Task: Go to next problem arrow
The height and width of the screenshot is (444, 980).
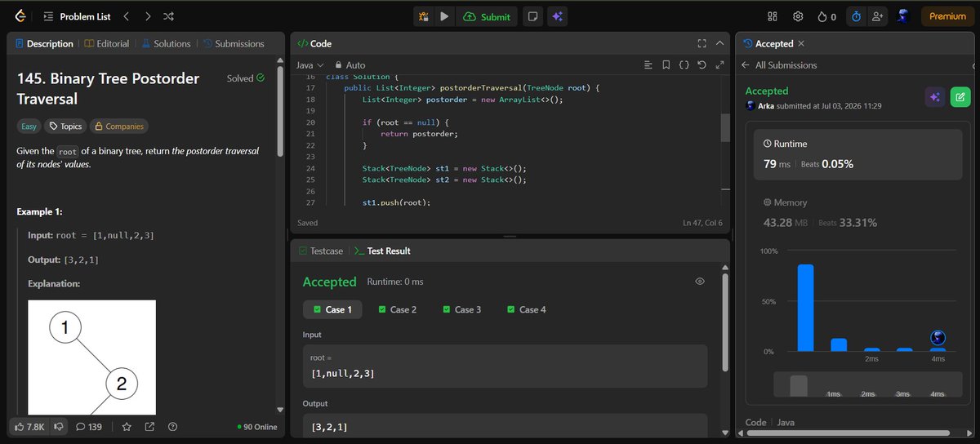Action: pos(147,16)
